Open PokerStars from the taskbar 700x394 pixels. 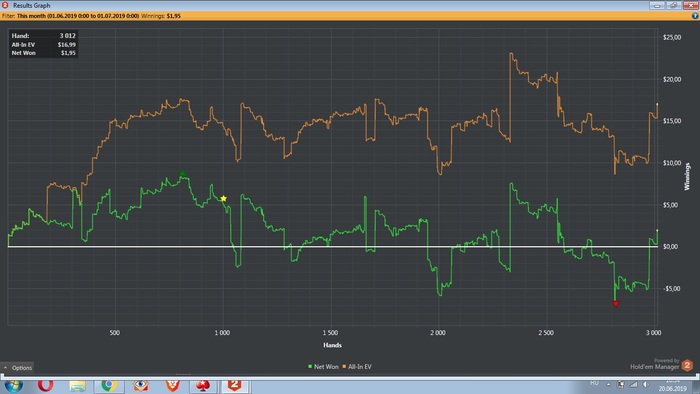[203, 386]
